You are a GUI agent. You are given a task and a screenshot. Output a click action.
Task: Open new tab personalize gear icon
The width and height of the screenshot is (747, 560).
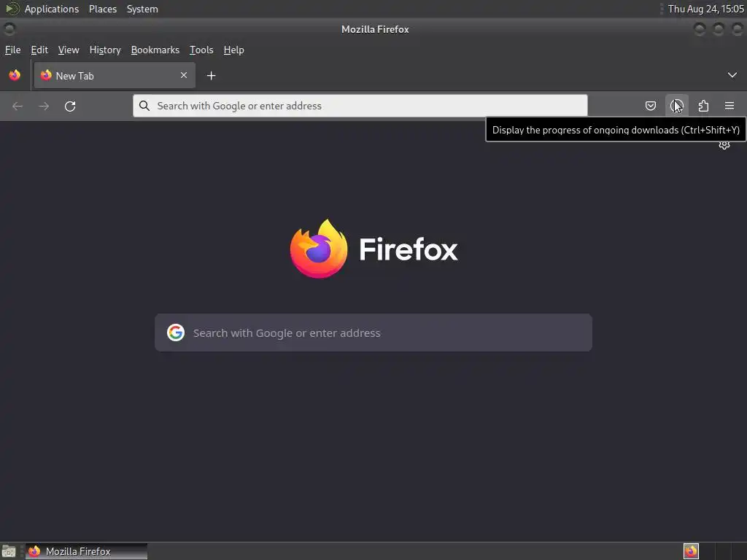[x=724, y=145]
